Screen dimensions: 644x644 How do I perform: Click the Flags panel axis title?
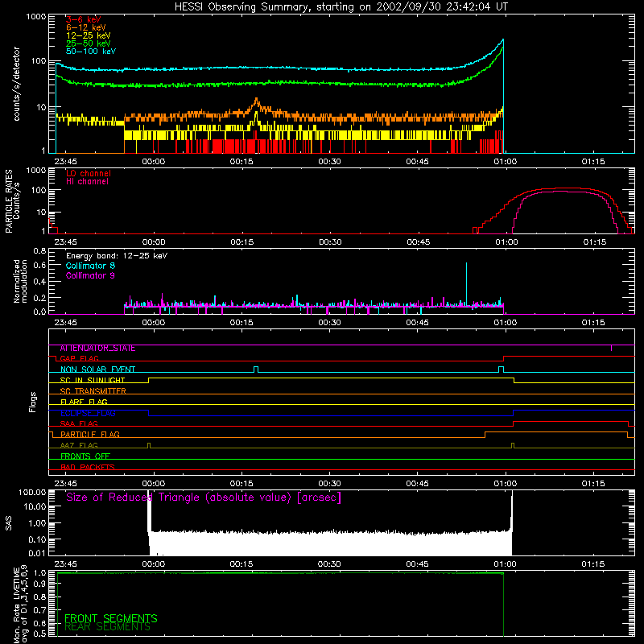point(33,402)
